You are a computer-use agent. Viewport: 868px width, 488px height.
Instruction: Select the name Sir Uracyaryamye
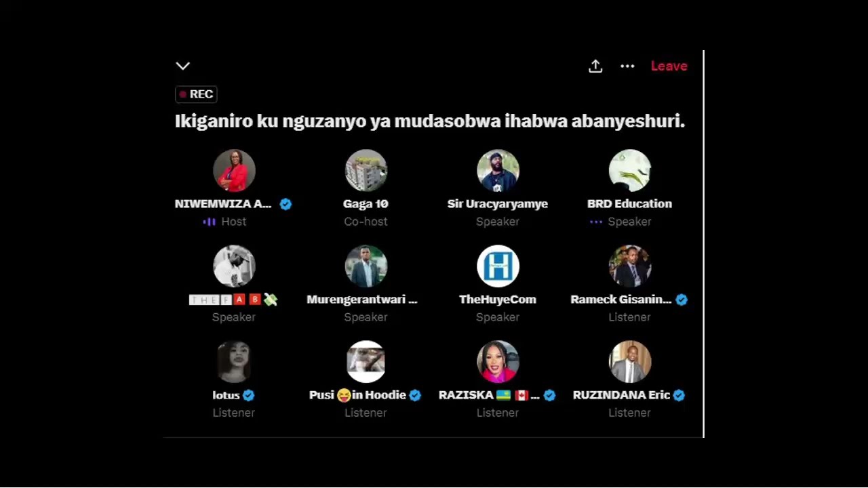[498, 204]
